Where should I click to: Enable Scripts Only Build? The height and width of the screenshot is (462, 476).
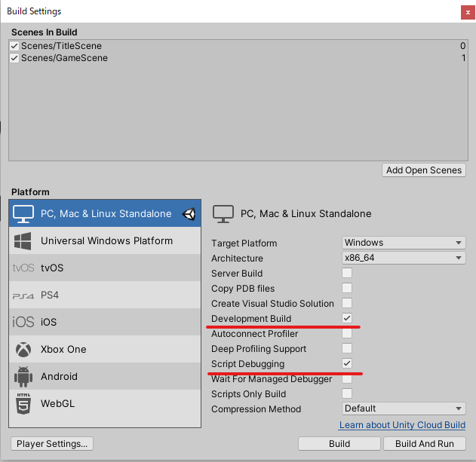[347, 393]
